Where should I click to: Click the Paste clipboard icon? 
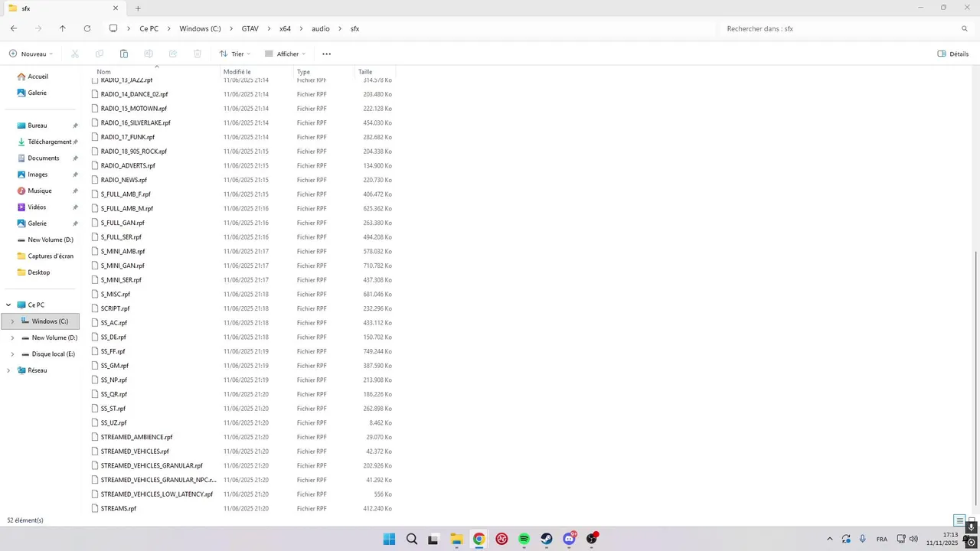(x=124, y=54)
